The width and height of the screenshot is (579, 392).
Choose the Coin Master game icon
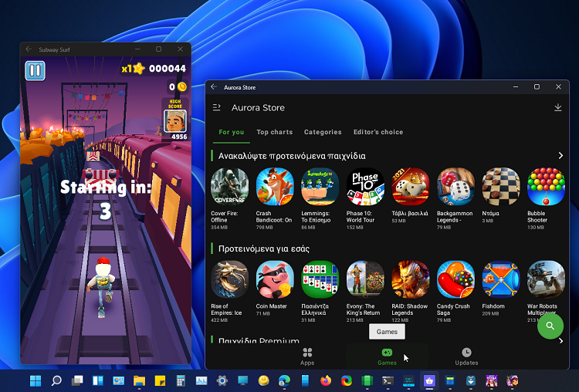[275, 279]
